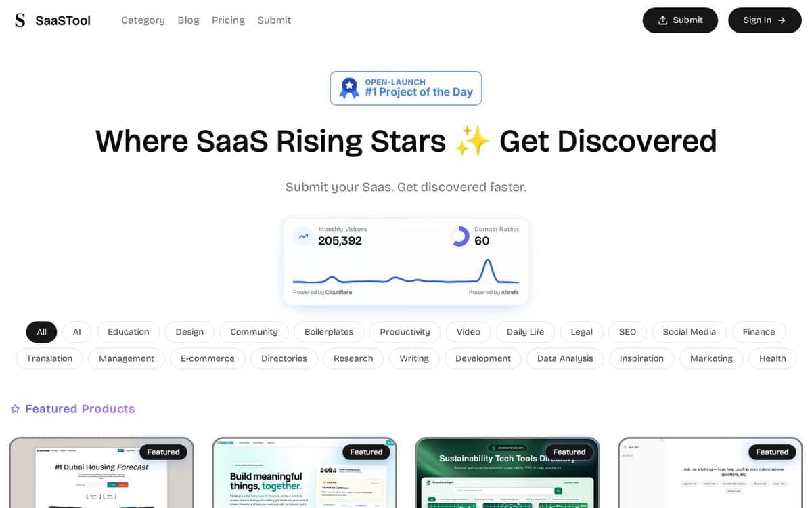812x508 pixels.
Task: Open the Blog page from header
Action: click(x=188, y=20)
